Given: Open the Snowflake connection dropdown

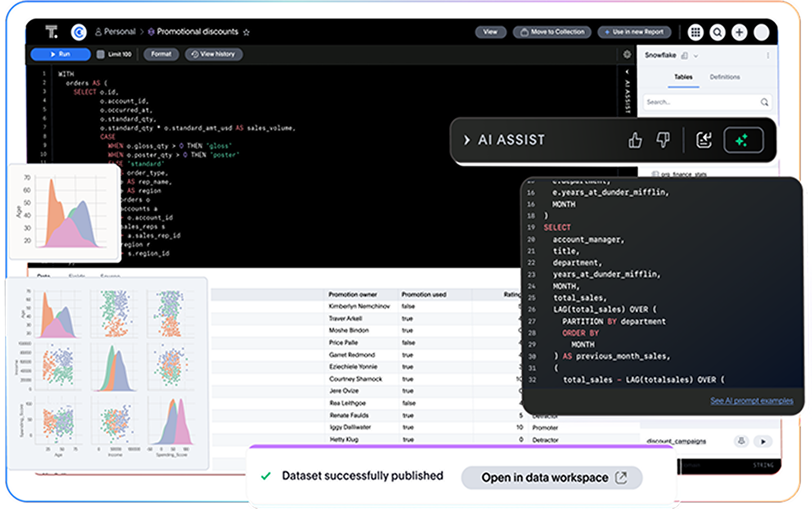Looking at the screenshot, I should [695, 55].
